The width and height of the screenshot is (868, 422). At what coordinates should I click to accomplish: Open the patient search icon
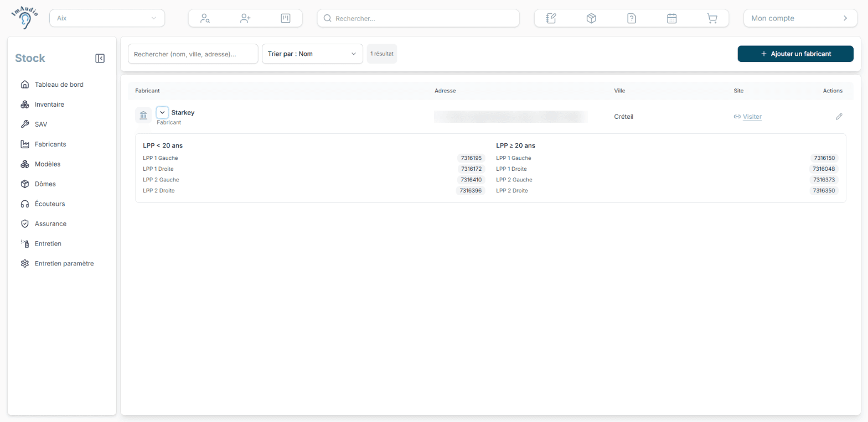tap(205, 18)
